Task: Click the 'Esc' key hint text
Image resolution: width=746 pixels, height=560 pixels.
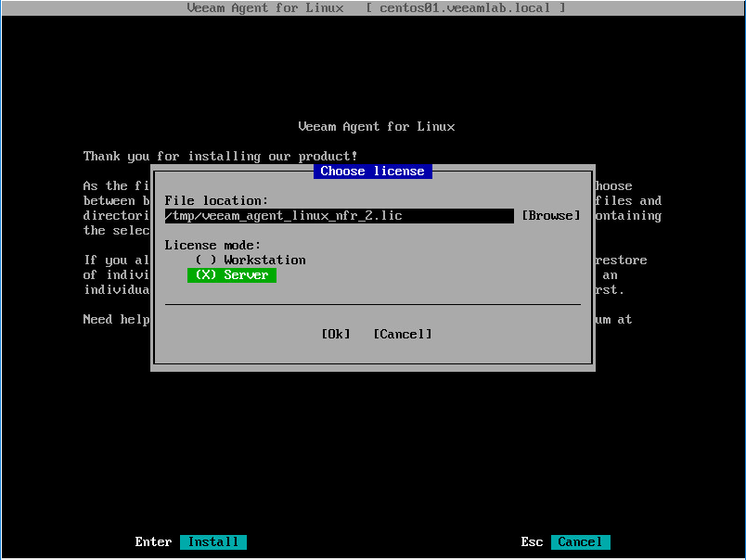Action: (x=532, y=542)
